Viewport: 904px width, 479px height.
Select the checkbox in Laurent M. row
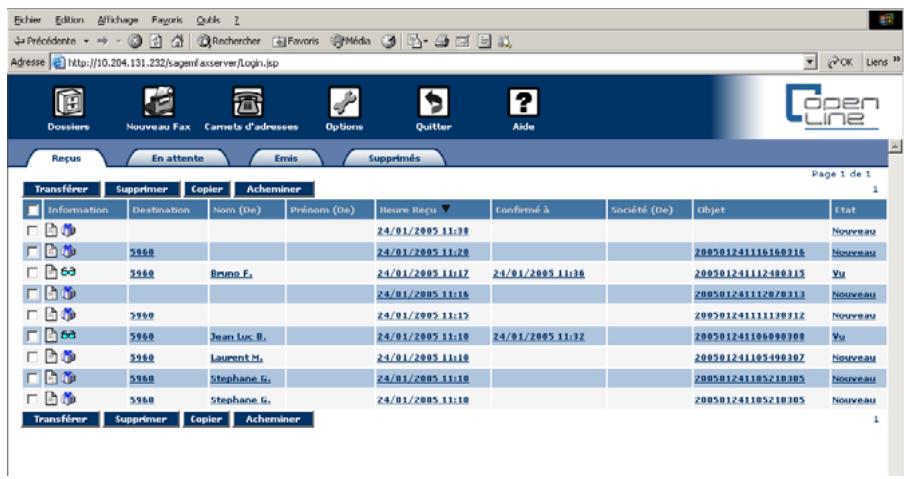pos(32,357)
